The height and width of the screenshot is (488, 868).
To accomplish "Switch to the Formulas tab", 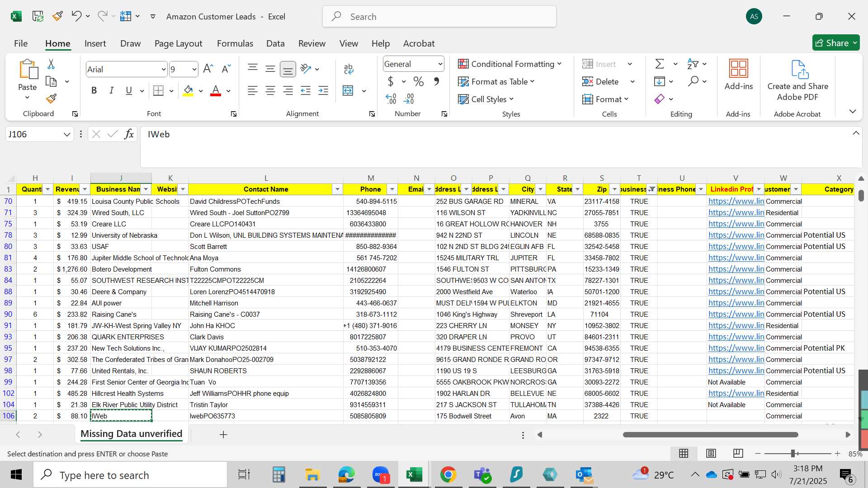I will click(235, 43).
